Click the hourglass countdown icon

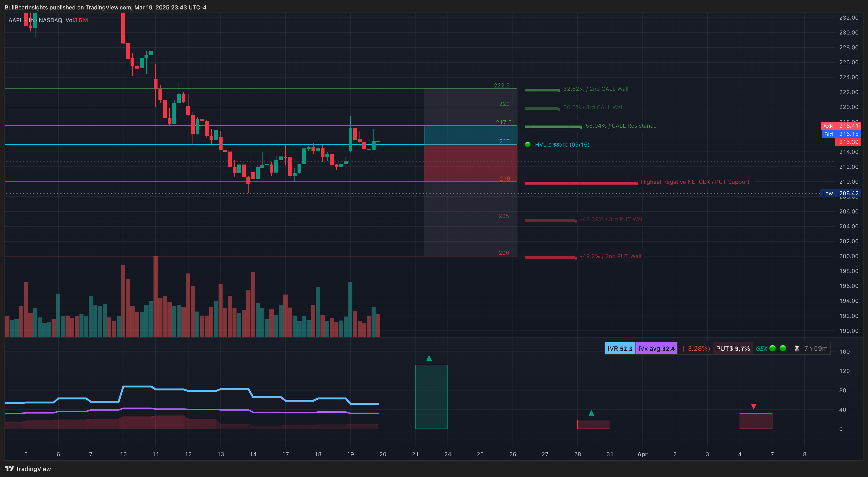pyautogui.click(x=797, y=348)
